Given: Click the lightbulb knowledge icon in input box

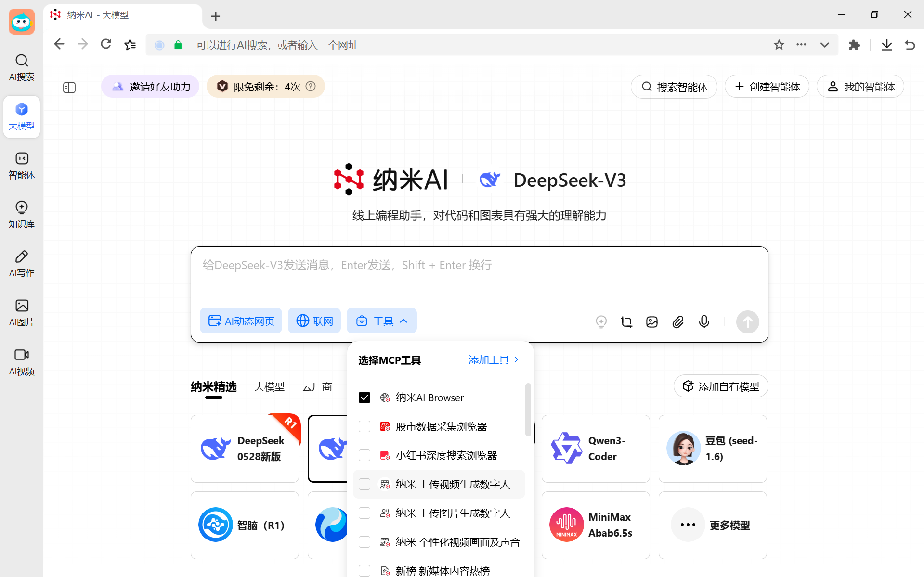Looking at the screenshot, I should [x=601, y=321].
